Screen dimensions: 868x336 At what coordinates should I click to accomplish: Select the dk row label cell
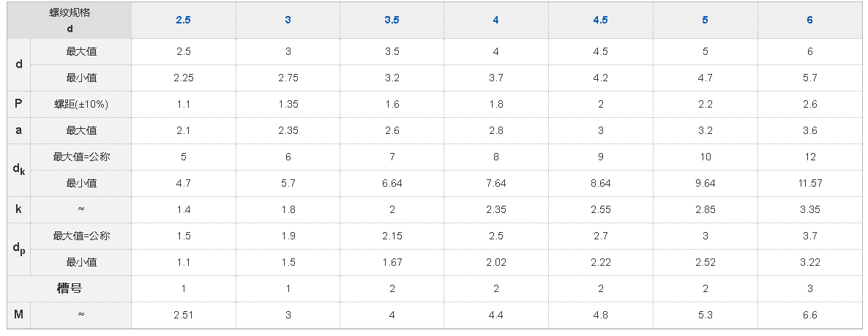19,170
